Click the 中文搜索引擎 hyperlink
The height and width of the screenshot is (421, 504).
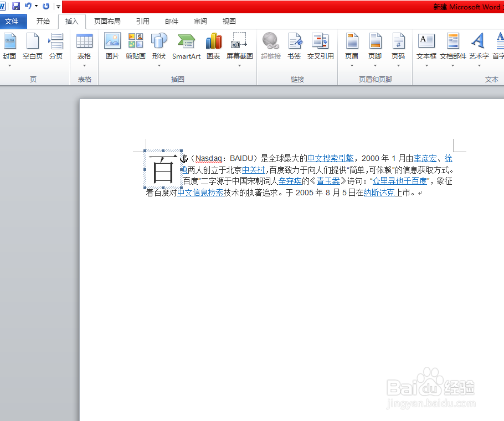(x=331, y=158)
